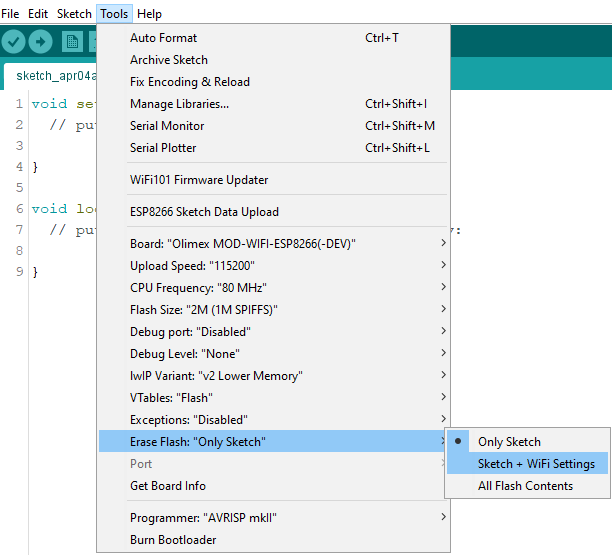Switch to the sketch_apr04a tab
612x555 pixels.
[48, 76]
